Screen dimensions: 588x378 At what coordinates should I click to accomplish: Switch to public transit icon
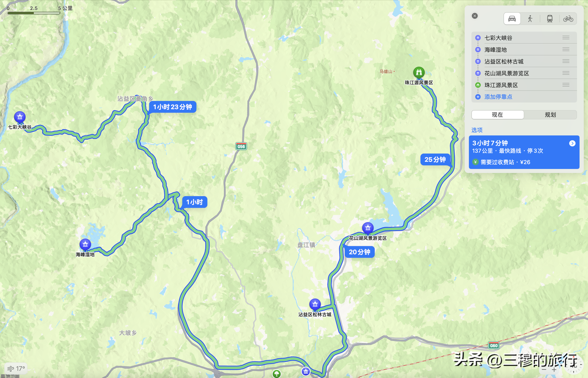point(550,19)
